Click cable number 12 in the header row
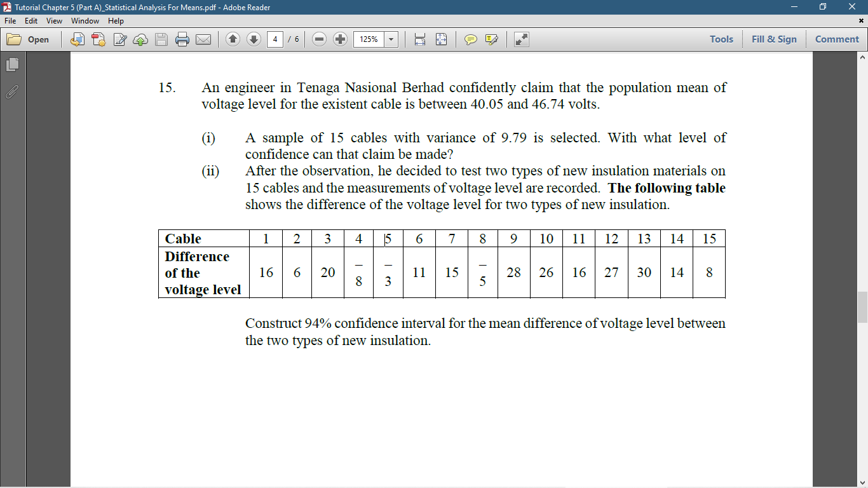Screen dimensions: 868x488 pos(611,238)
